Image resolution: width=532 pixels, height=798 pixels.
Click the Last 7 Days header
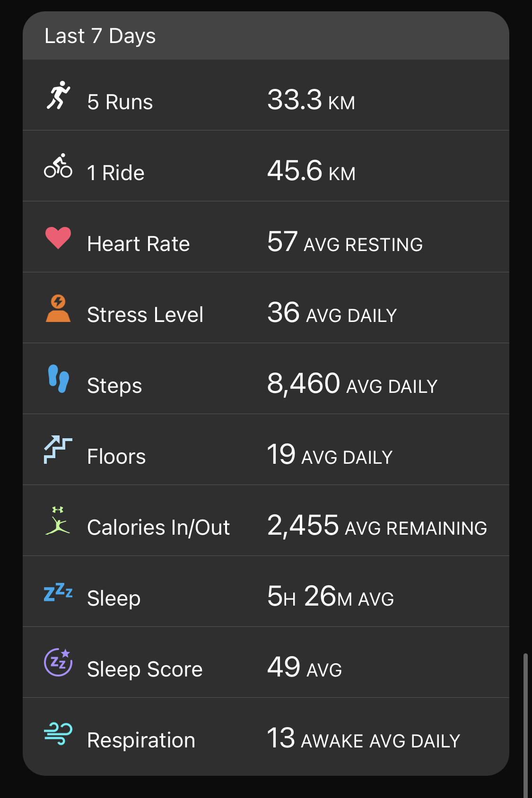pos(266,36)
